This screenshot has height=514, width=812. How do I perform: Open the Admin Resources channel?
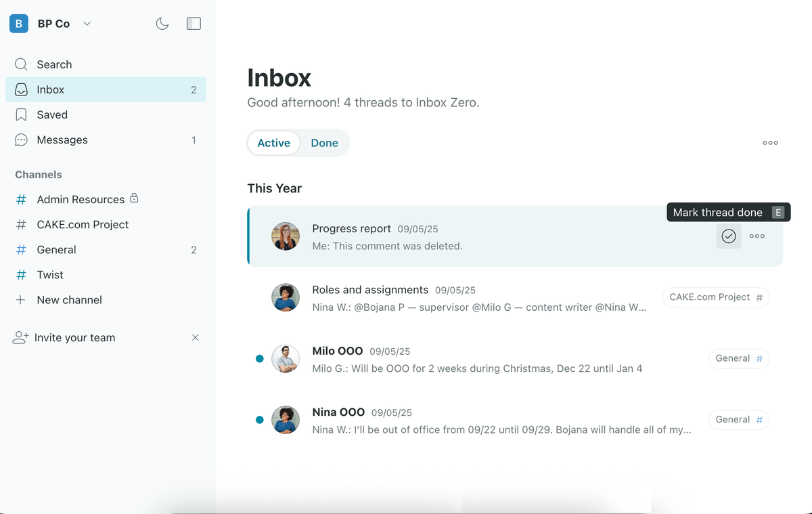tap(81, 199)
